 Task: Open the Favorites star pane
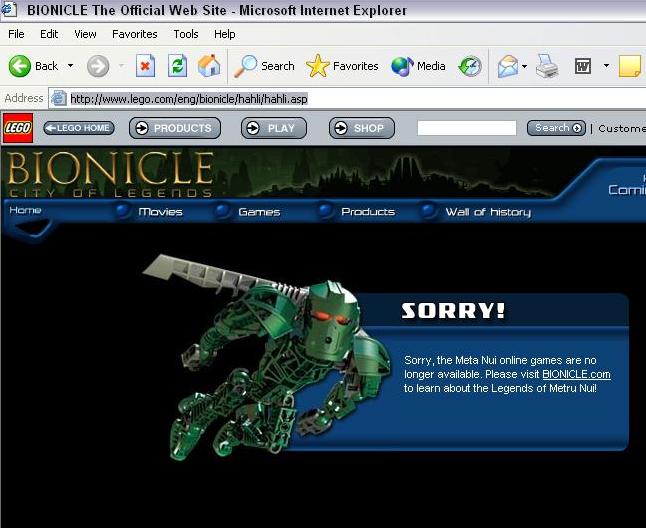click(342, 66)
